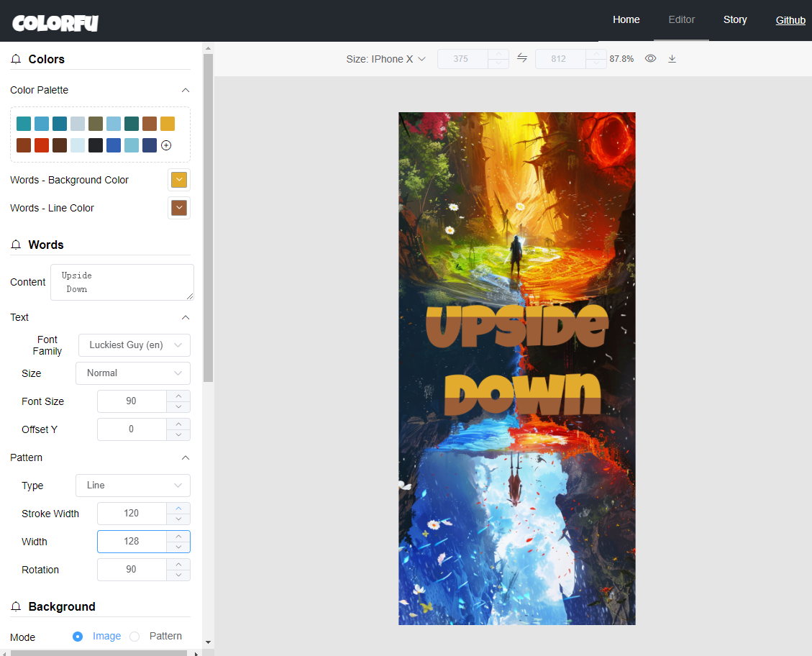
Task: Add a new color with the plus icon
Action: point(166,145)
